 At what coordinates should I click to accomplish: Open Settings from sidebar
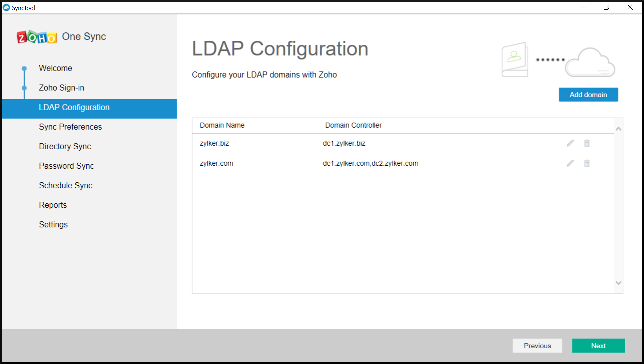[53, 224]
